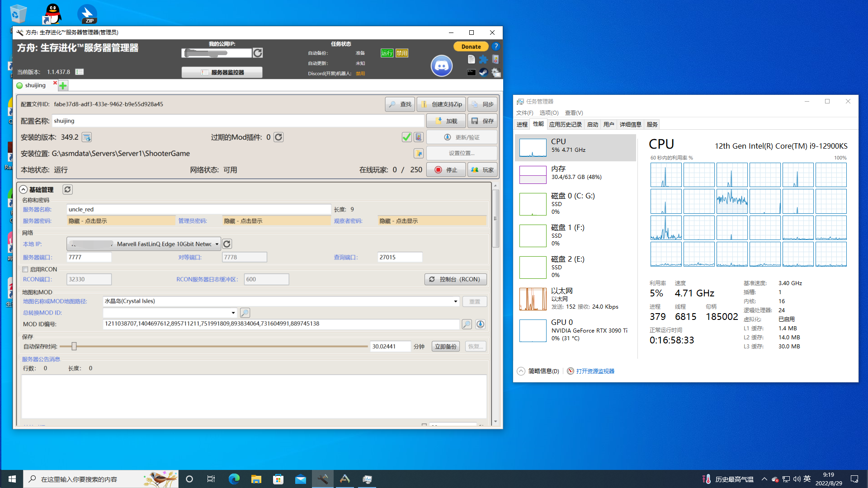Open the 玩家 players list button
This screenshot has width=868, height=488.
tap(483, 170)
